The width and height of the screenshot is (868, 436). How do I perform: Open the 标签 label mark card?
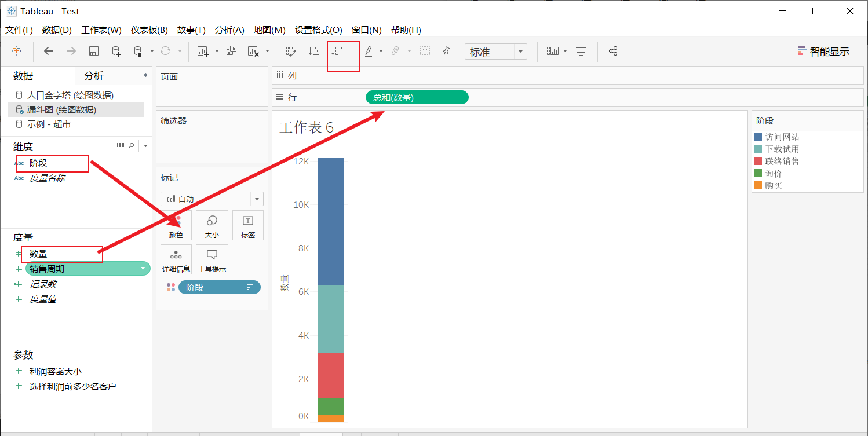(248, 225)
